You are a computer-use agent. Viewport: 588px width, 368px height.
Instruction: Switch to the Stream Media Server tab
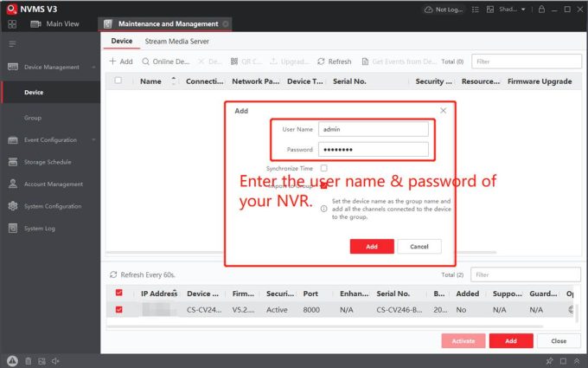(176, 41)
